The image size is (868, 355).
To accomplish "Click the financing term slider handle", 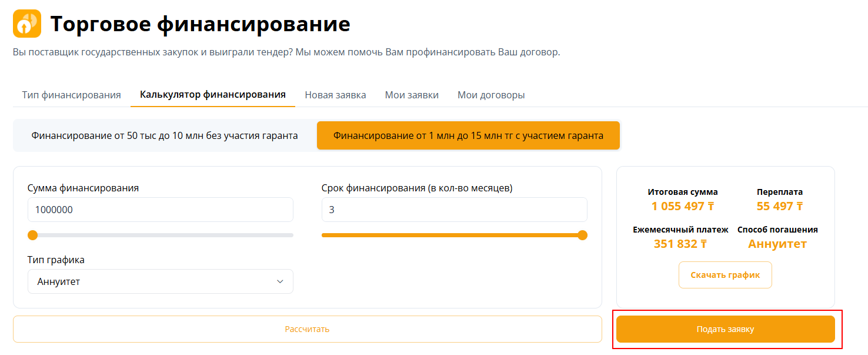I will [582, 235].
